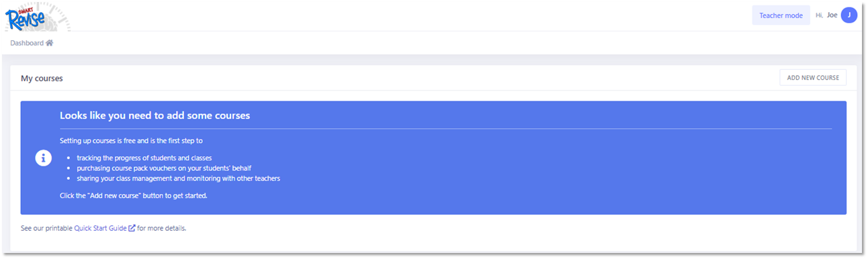Open the Smart Revise logo home link
868x259 pixels.
[x=28, y=17]
